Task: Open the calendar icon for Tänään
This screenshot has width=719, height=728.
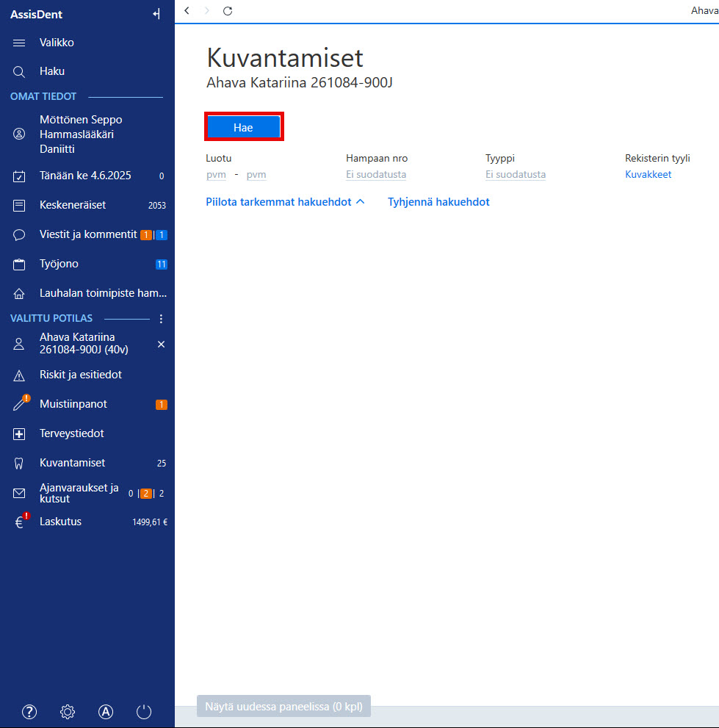Action: [19, 176]
